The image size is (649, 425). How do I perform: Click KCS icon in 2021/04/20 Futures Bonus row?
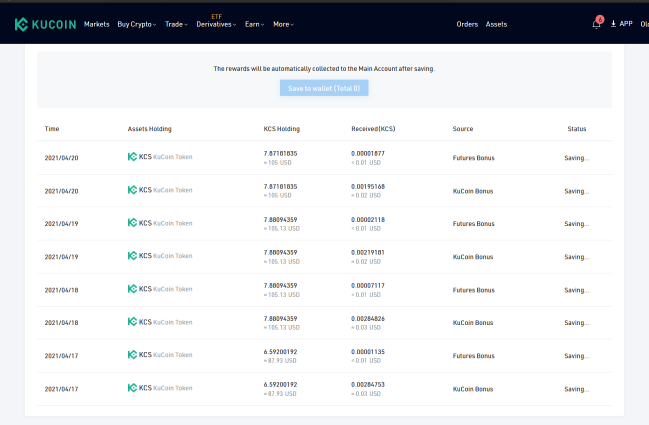132,157
